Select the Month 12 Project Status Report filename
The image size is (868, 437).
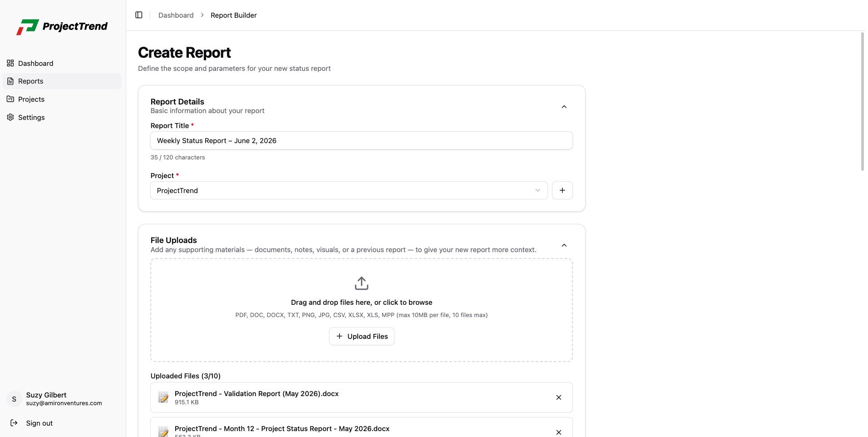click(x=282, y=428)
